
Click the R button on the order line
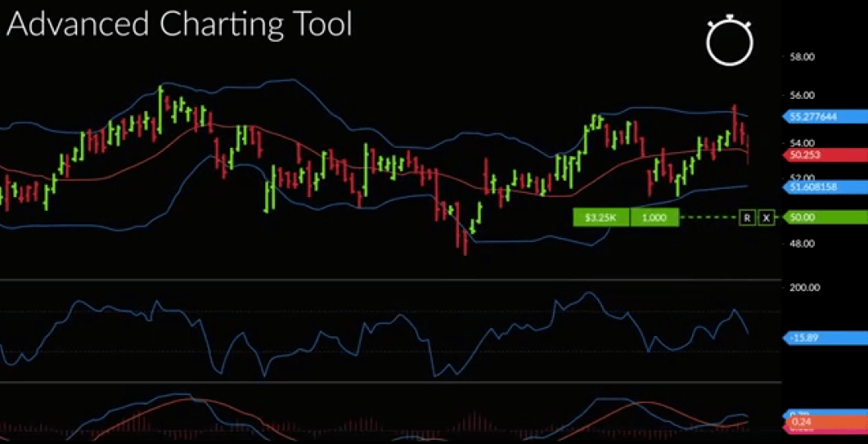click(x=747, y=217)
